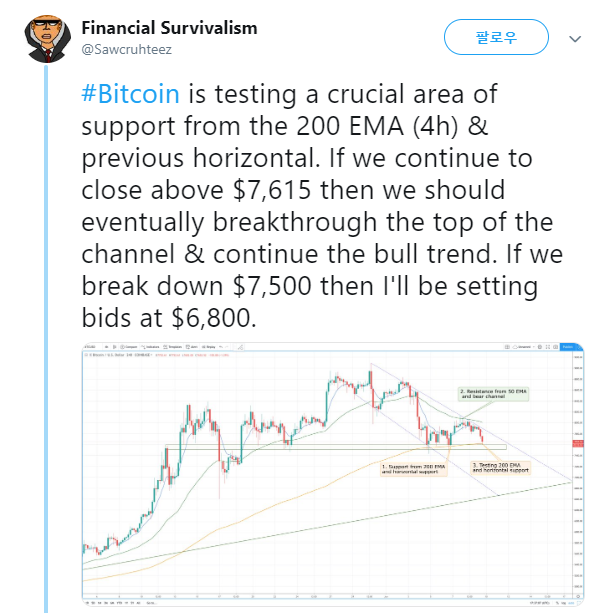600x613 pixels.
Task: Start Replay from the chart toolbar
Action: point(208,347)
